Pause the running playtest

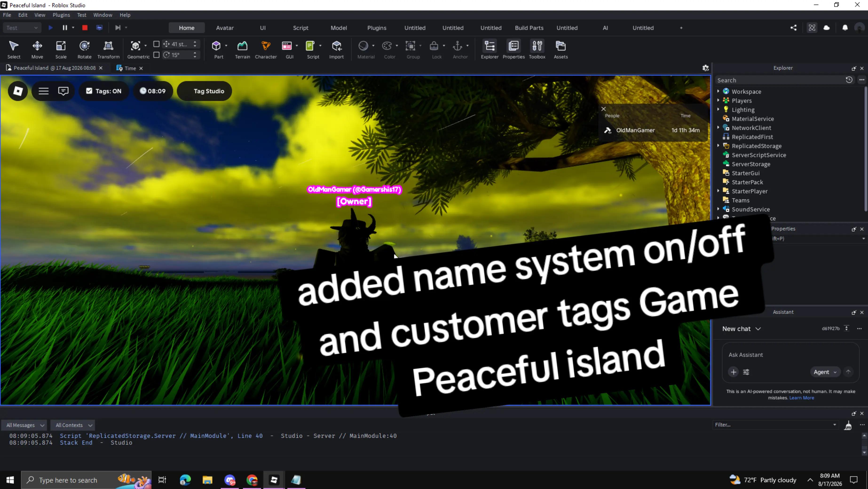tap(65, 28)
